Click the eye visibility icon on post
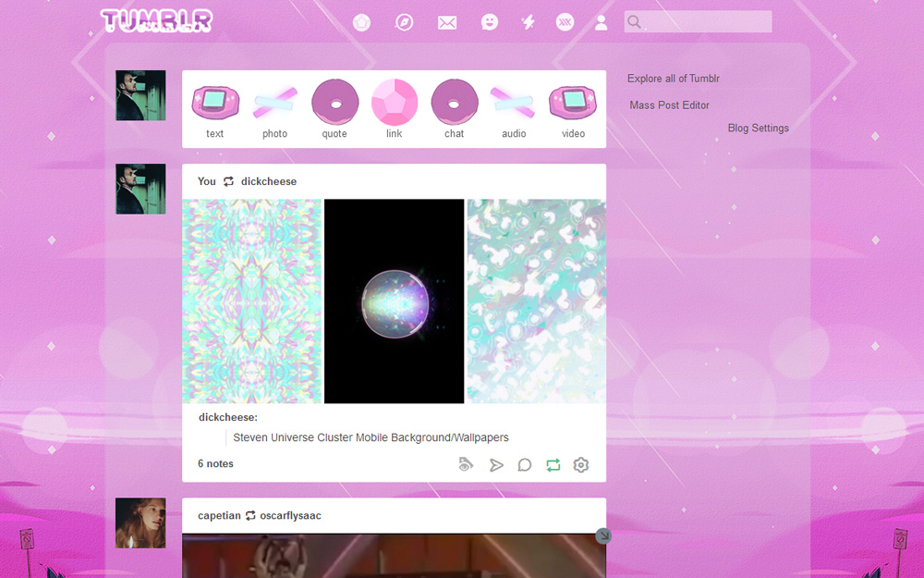924x578 pixels. (x=466, y=465)
